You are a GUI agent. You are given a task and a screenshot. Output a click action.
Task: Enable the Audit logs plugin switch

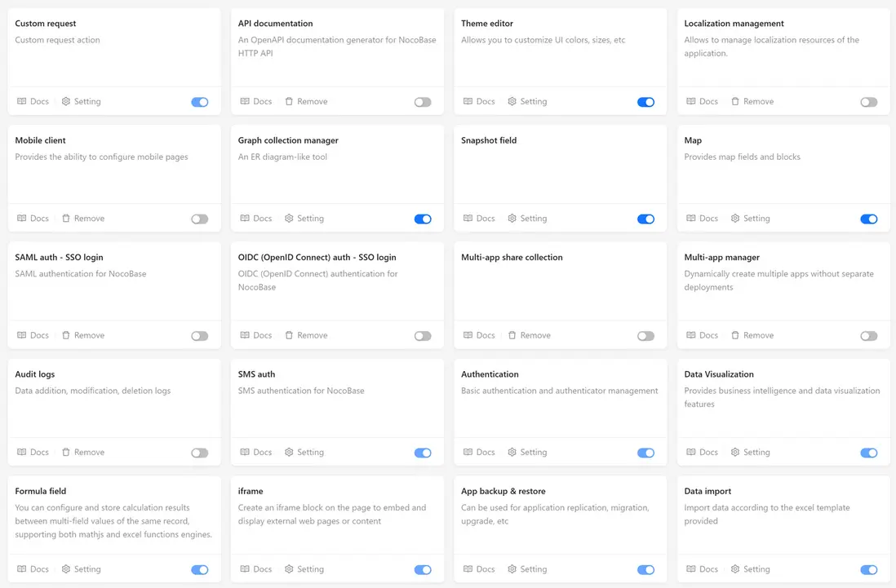click(x=200, y=453)
